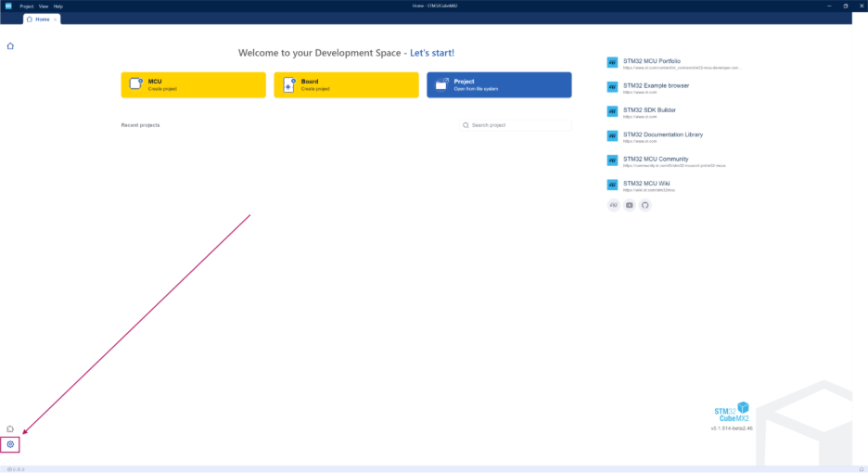
Task: Open the round ST website social icon
Action: (x=613, y=205)
